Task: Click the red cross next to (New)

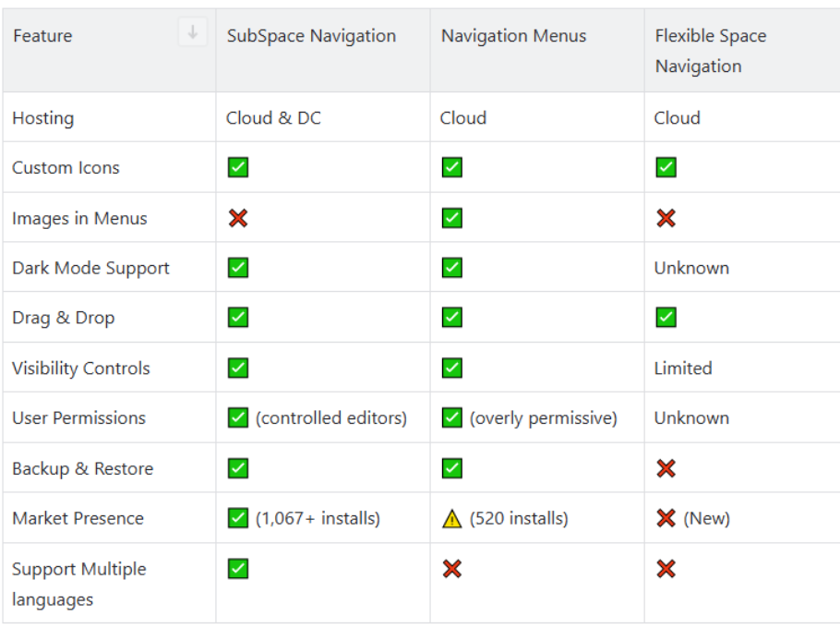Action: [x=666, y=518]
